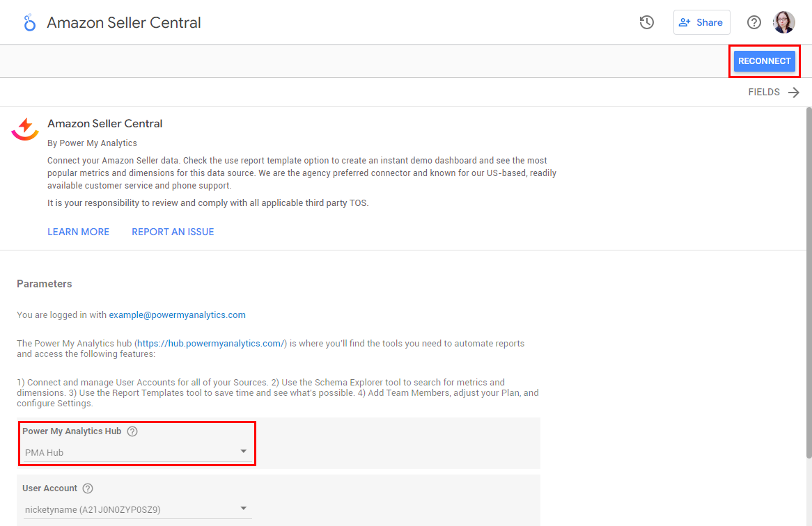The height and width of the screenshot is (526, 812).
Task: Click the Power My Analytics connector logo
Action: [25, 129]
